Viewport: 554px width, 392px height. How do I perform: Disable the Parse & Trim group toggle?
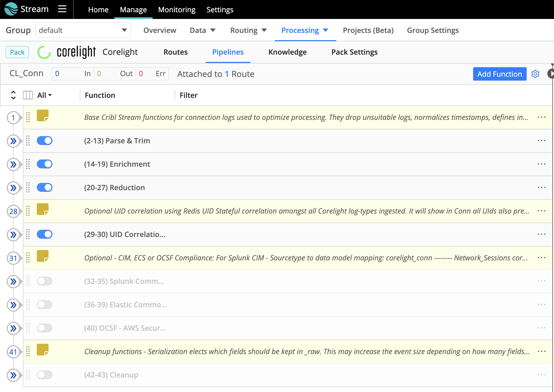pos(45,141)
